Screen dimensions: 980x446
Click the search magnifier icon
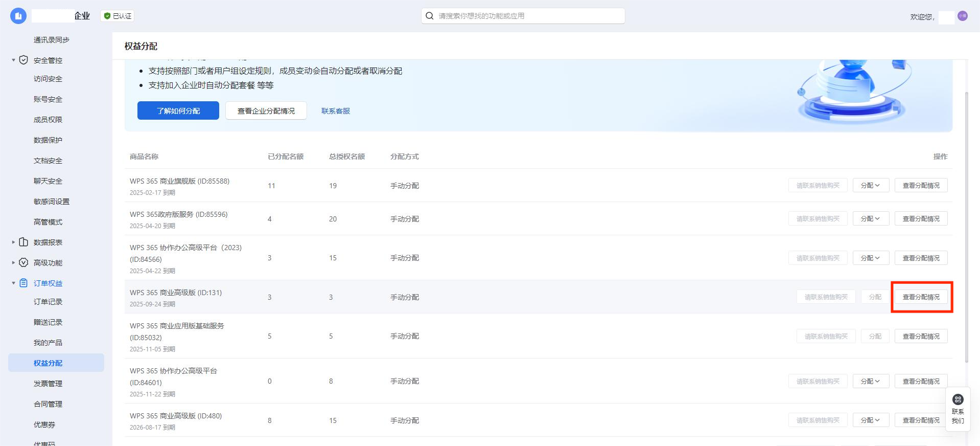coord(430,16)
